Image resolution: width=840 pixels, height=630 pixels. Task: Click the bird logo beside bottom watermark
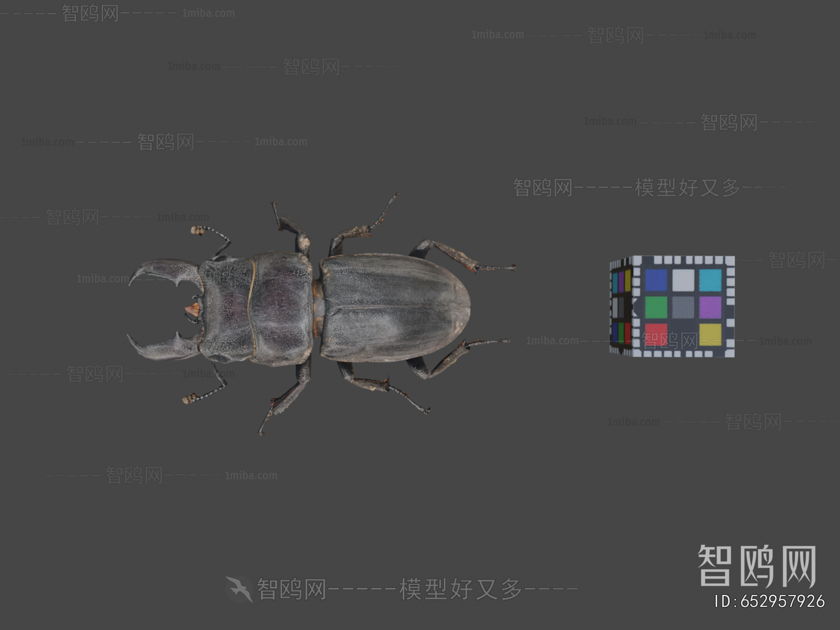pyautogui.click(x=239, y=589)
